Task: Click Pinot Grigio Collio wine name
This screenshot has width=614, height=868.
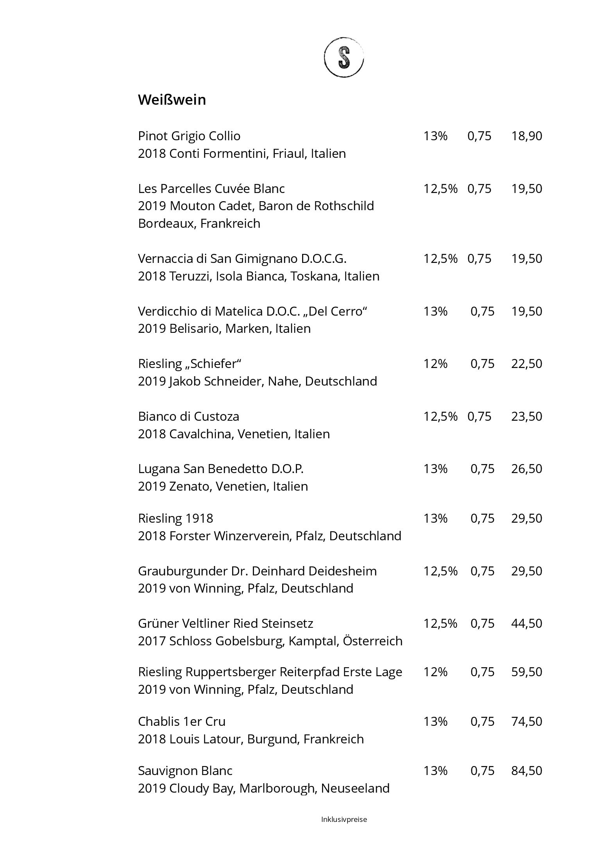Action: pos(189,136)
